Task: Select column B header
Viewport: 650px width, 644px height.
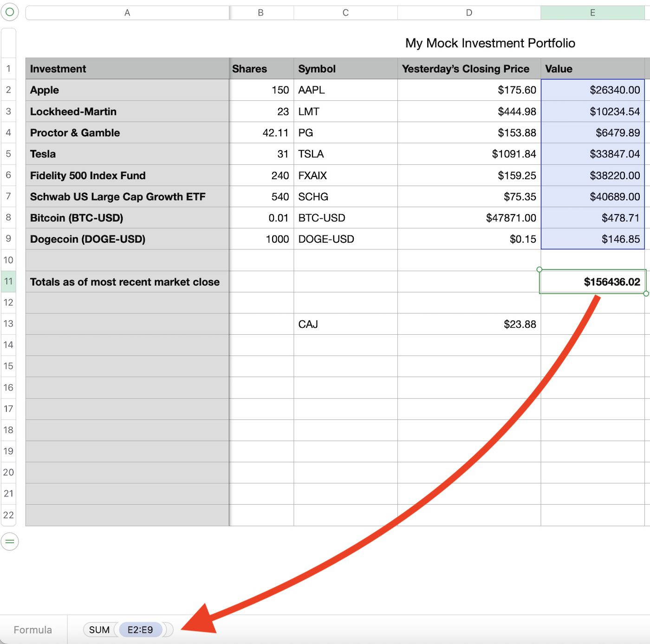Action: (261, 13)
